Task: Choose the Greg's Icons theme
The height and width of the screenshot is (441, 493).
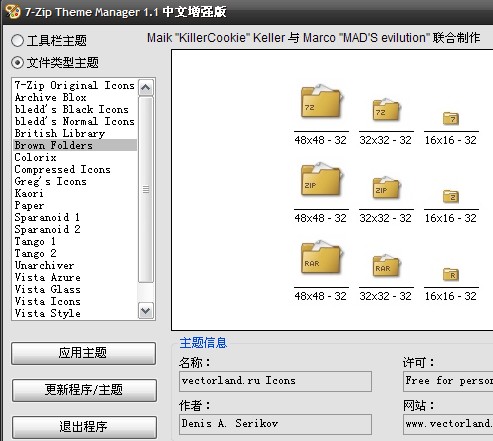Action: (75, 181)
